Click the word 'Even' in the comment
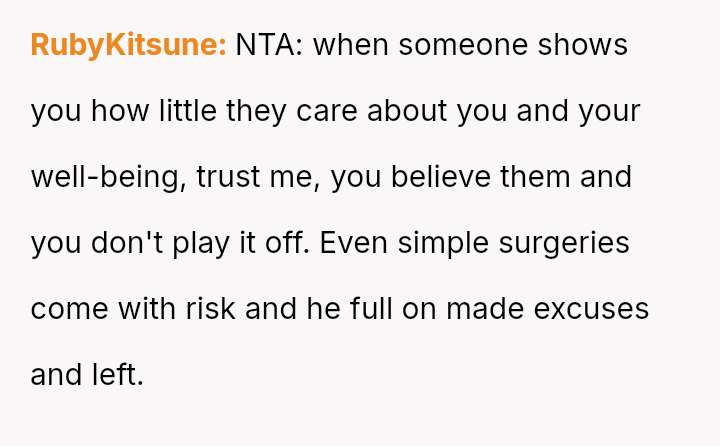 pos(350,243)
